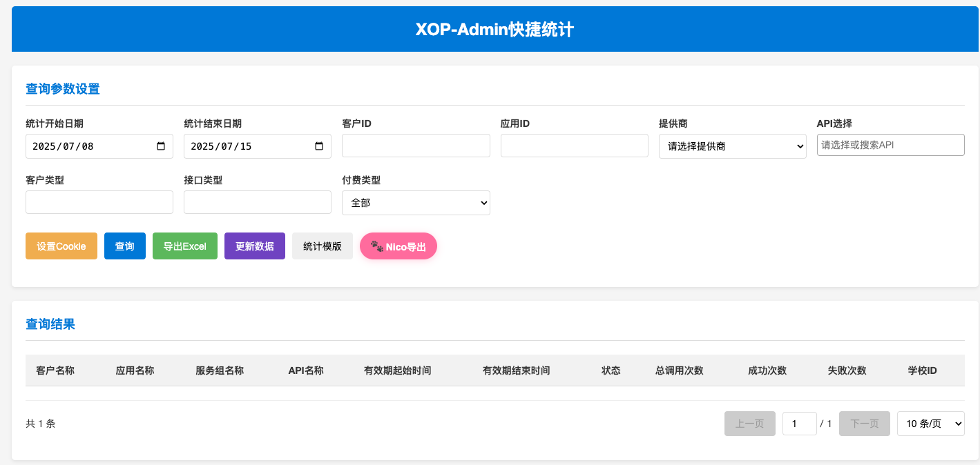Image resolution: width=980 pixels, height=465 pixels.
Task: Click the 客户类型 input field
Action: (99, 202)
